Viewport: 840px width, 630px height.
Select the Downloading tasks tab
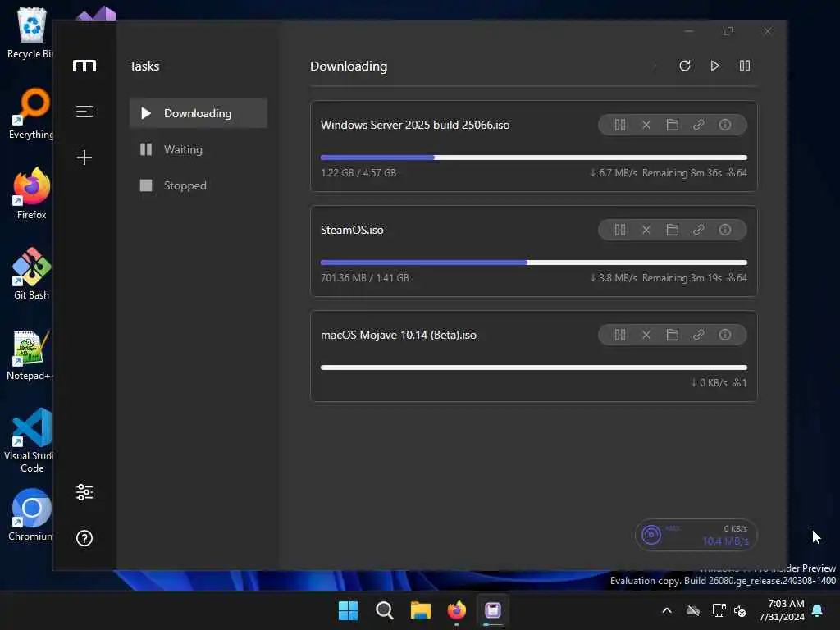coord(199,113)
